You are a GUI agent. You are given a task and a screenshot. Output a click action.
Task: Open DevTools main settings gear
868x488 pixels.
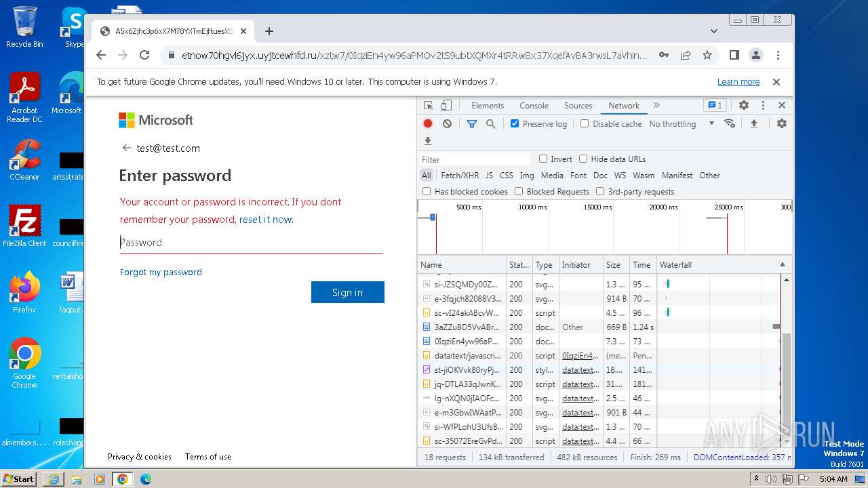(744, 106)
